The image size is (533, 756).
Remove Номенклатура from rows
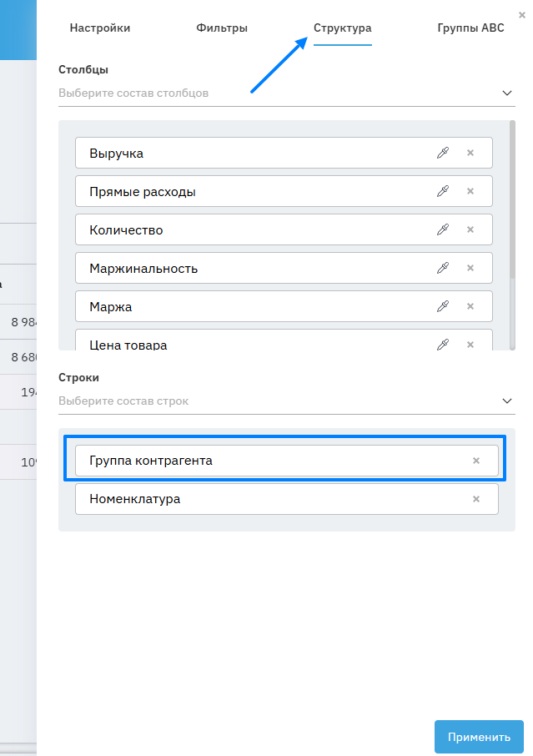(x=476, y=499)
